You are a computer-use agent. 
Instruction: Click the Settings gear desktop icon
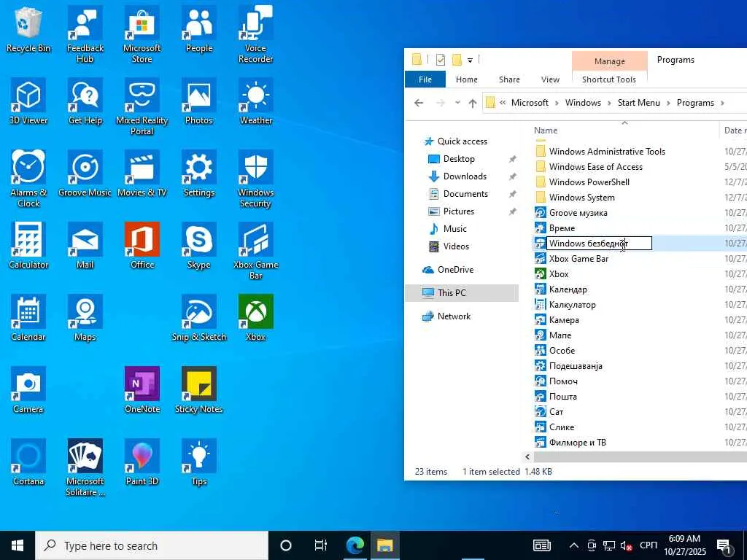(199, 174)
